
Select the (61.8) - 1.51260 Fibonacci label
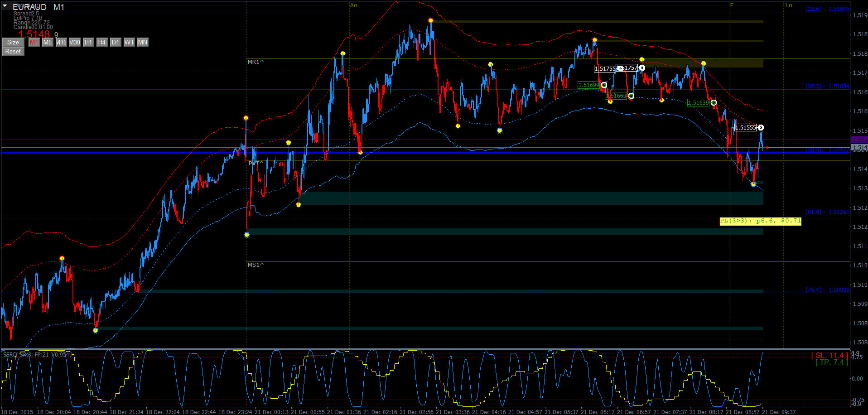(827, 212)
